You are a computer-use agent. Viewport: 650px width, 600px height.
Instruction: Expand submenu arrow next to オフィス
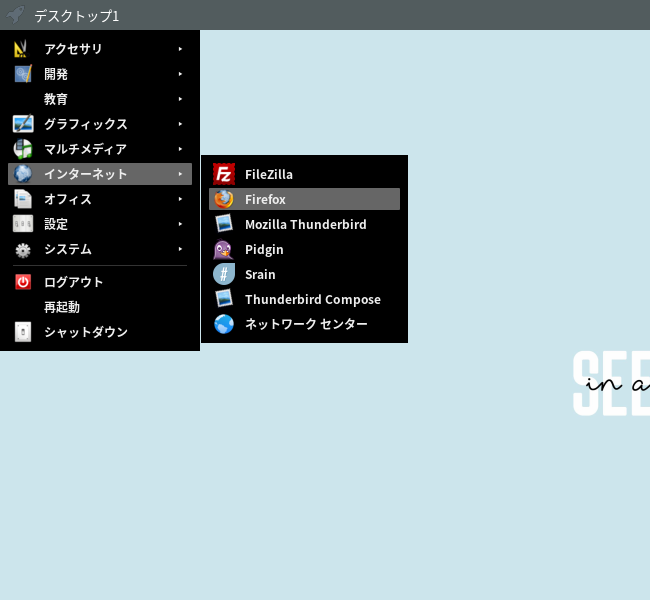(x=180, y=199)
